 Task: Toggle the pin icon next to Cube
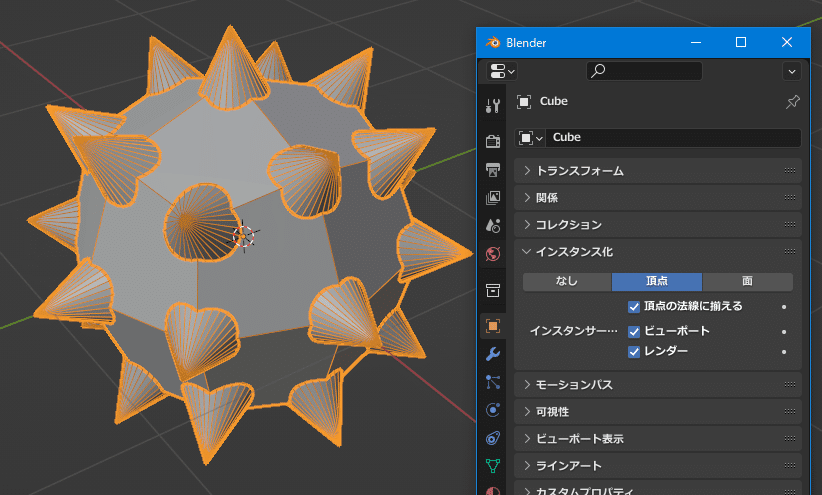click(x=792, y=102)
